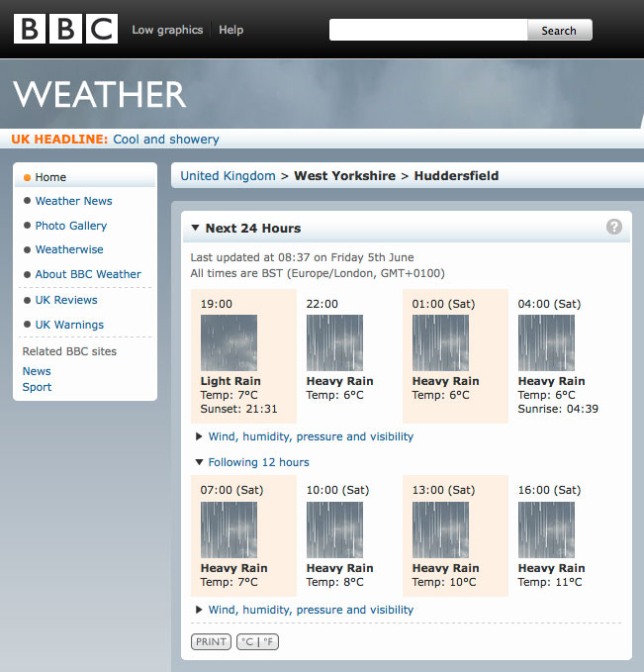Viewport: 644px width, 672px height.
Task: Expand first Wind, humidity, pressure and visibility
Action: (x=311, y=436)
